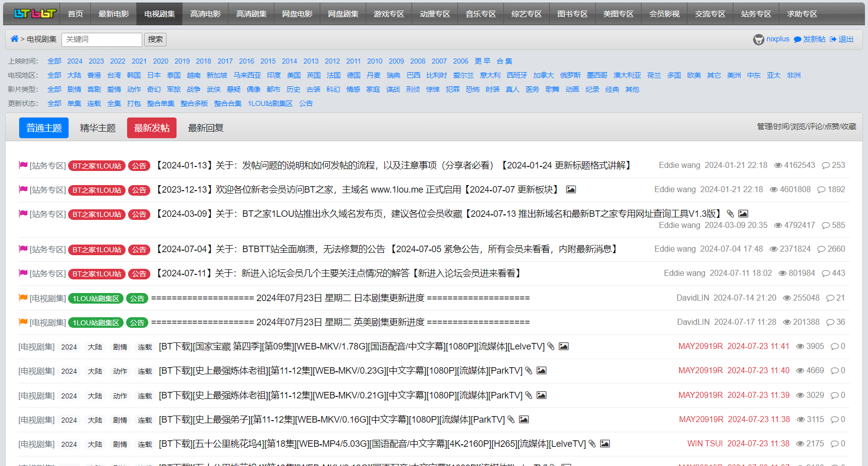Open 最新电影 navigation item
The width and height of the screenshot is (868, 466).
coord(114,14)
